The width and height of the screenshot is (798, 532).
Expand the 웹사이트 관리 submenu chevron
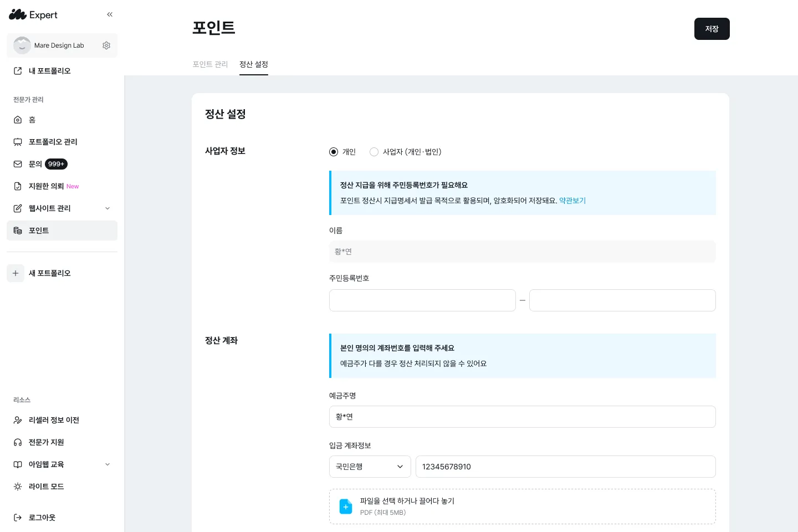pyautogui.click(x=108, y=208)
